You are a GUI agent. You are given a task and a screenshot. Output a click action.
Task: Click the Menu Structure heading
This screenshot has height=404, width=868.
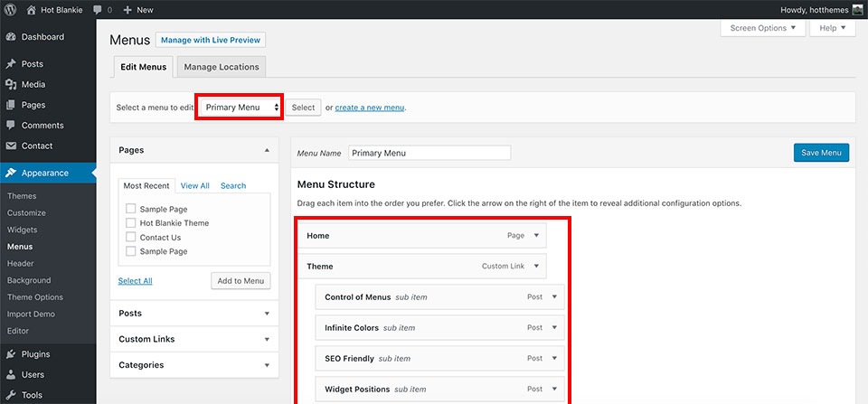(336, 184)
